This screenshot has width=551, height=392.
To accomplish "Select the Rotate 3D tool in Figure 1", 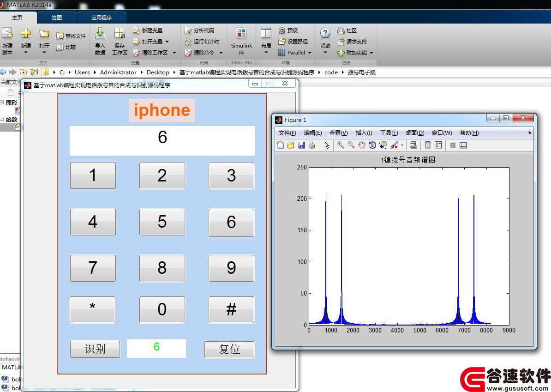I will click(x=372, y=145).
